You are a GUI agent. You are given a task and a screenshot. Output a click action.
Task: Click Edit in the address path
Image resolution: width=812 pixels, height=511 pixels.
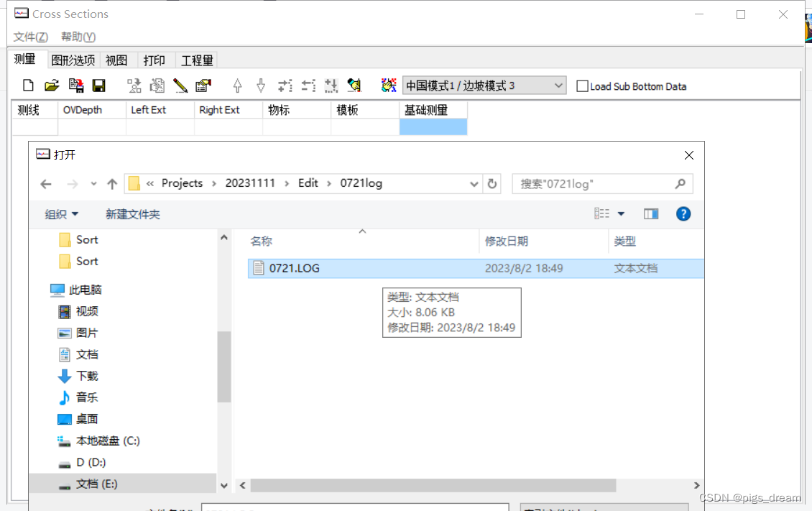308,183
